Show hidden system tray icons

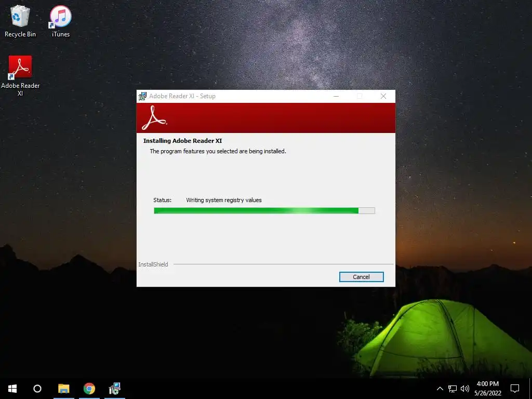coord(440,389)
